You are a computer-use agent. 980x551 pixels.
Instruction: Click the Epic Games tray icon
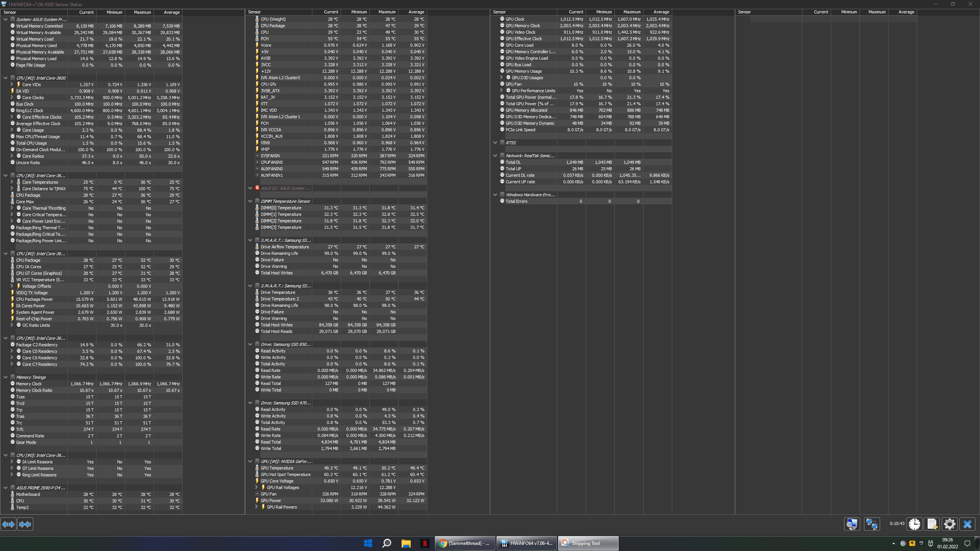(921, 543)
